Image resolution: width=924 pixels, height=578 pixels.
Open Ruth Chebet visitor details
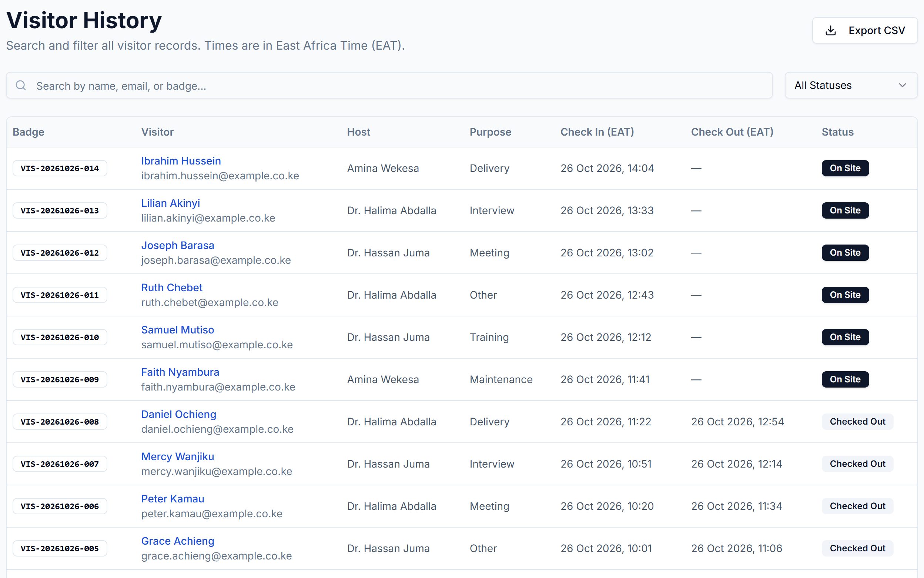(x=172, y=288)
